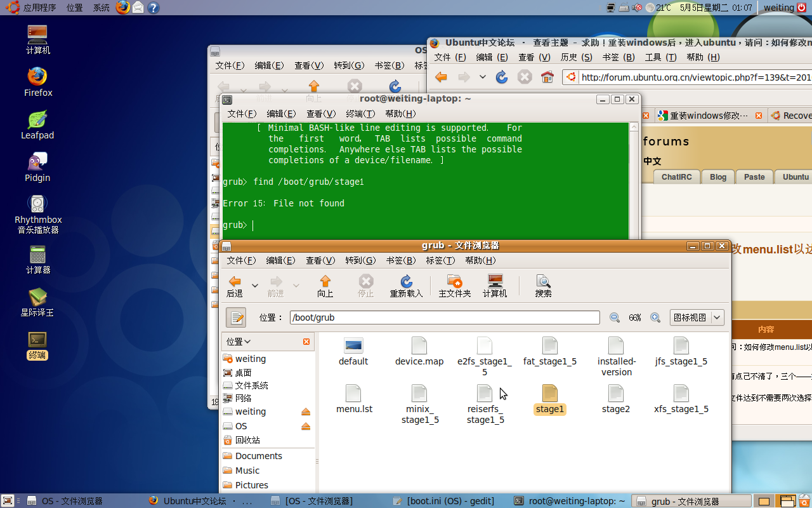This screenshot has height=508, width=812.
Task: Zoom in with the plus magnifier icon
Action: coord(655,317)
